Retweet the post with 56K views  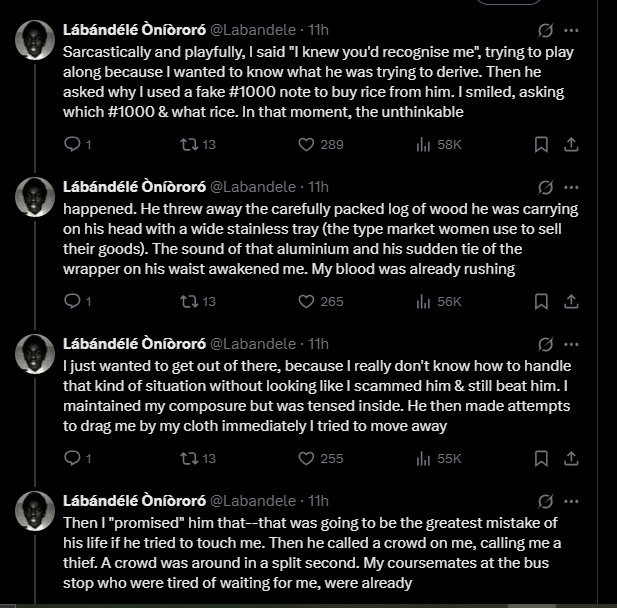click(x=186, y=301)
